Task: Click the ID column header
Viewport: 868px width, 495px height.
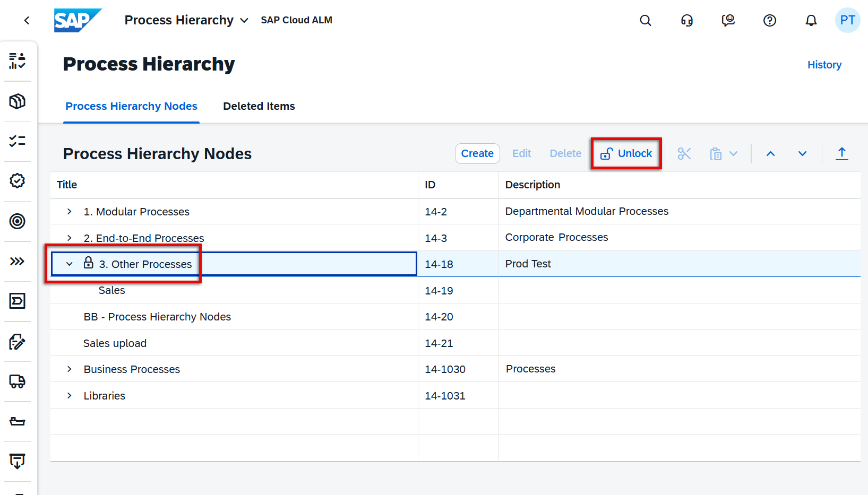Action: click(x=458, y=185)
